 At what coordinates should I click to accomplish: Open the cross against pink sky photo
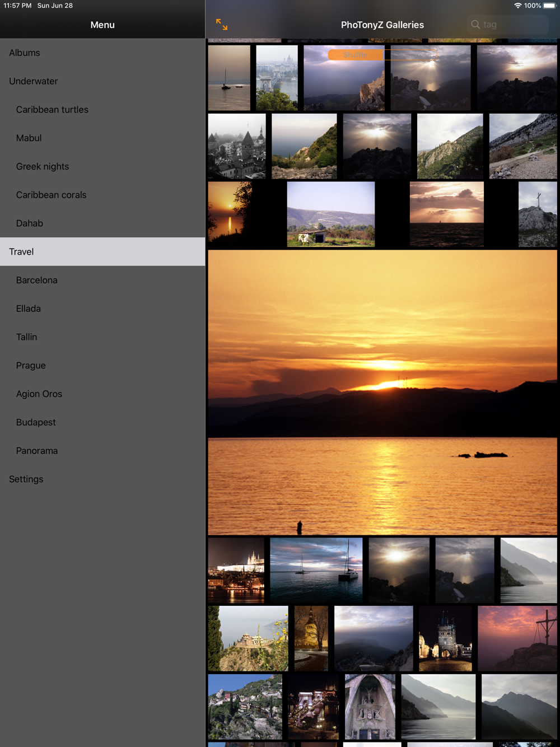pyautogui.click(x=517, y=638)
